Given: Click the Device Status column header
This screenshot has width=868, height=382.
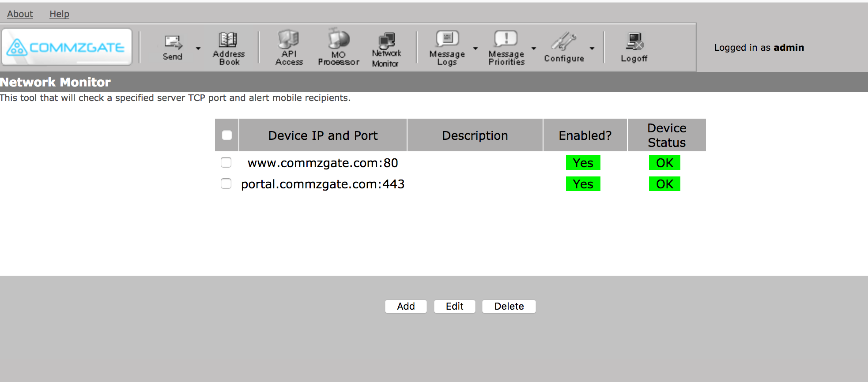Looking at the screenshot, I should pyautogui.click(x=667, y=135).
